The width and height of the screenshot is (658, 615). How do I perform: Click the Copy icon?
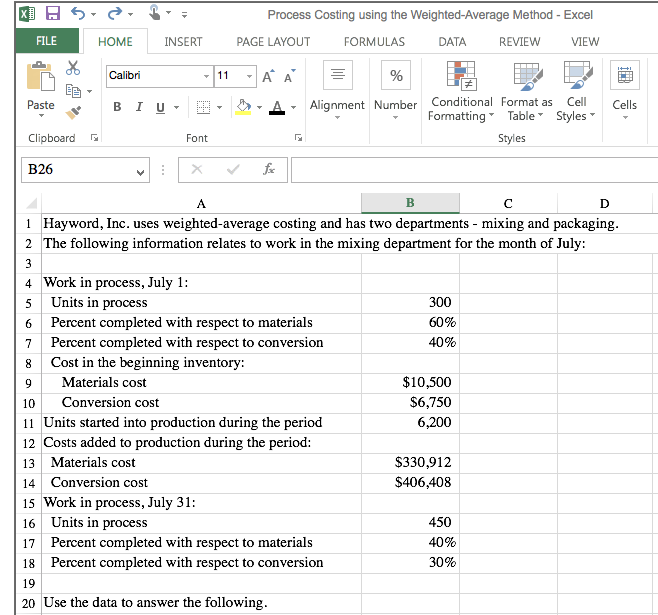[x=73, y=91]
